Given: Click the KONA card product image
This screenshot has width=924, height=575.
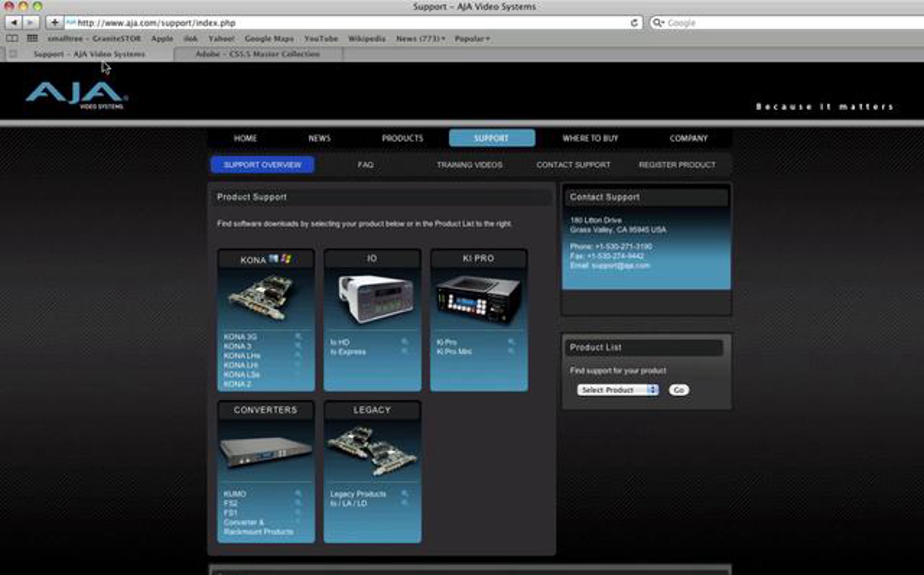Looking at the screenshot, I should (262, 297).
